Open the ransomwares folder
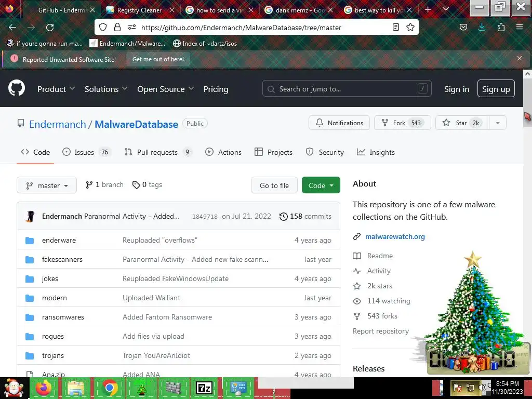 pyautogui.click(x=63, y=317)
